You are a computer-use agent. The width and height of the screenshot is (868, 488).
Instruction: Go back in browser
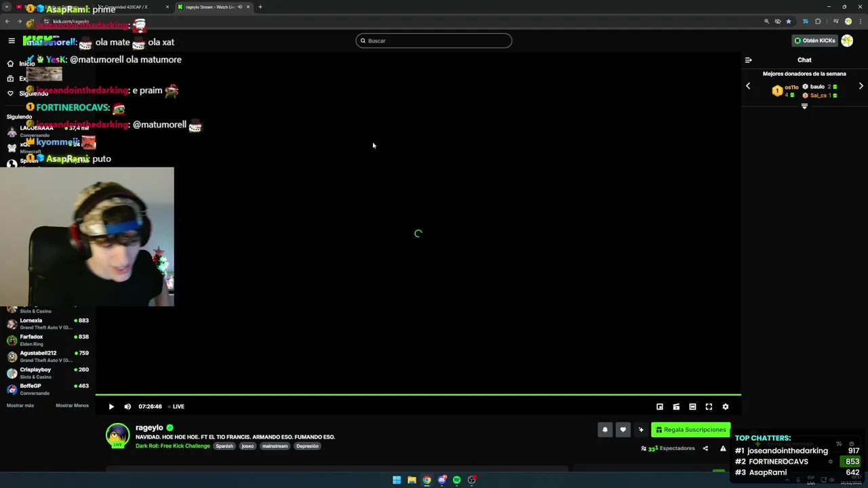coord(7,21)
